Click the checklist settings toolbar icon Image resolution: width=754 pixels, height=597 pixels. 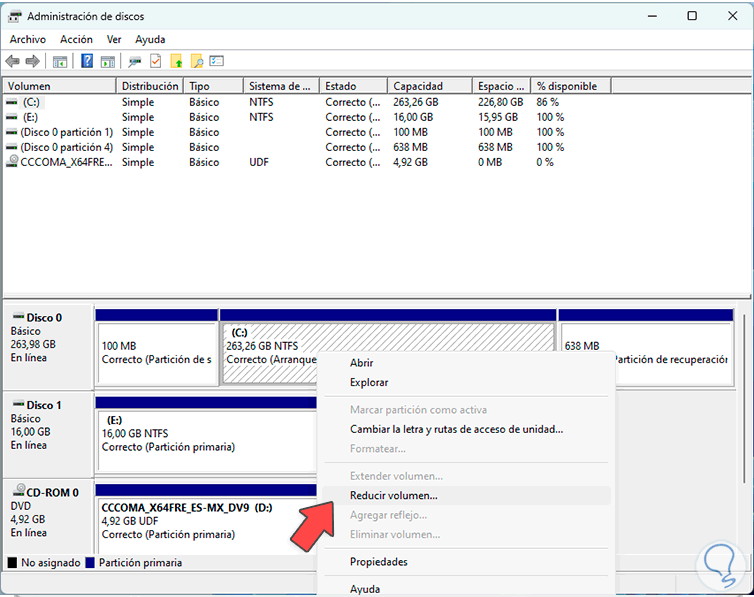(x=217, y=61)
